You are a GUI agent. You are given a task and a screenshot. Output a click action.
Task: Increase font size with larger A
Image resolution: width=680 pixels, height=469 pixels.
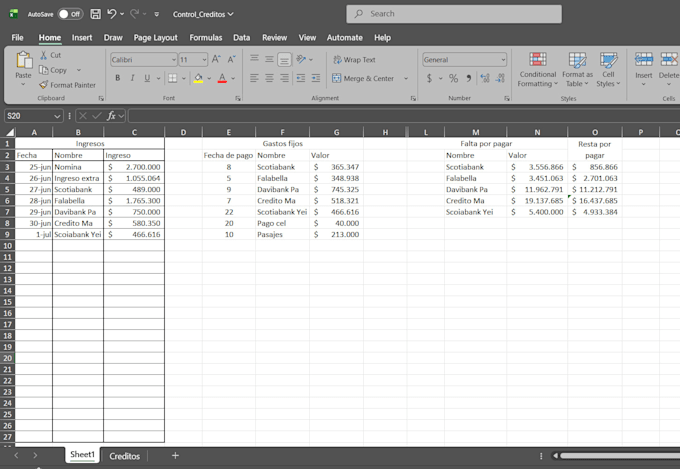pyautogui.click(x=216, y=59)
